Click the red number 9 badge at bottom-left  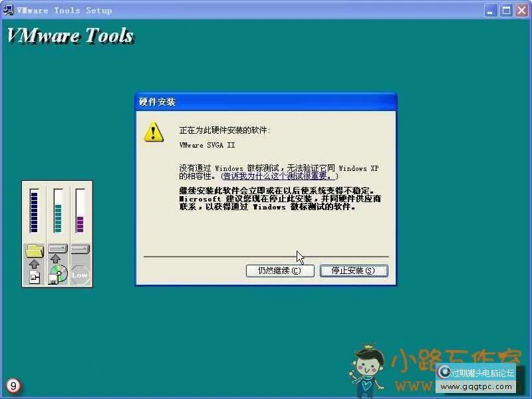coord(13,386)
